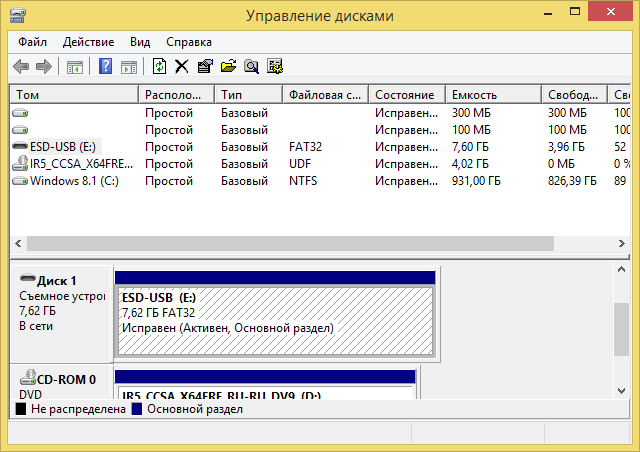Open the Вид menu

tap(140, 42)
